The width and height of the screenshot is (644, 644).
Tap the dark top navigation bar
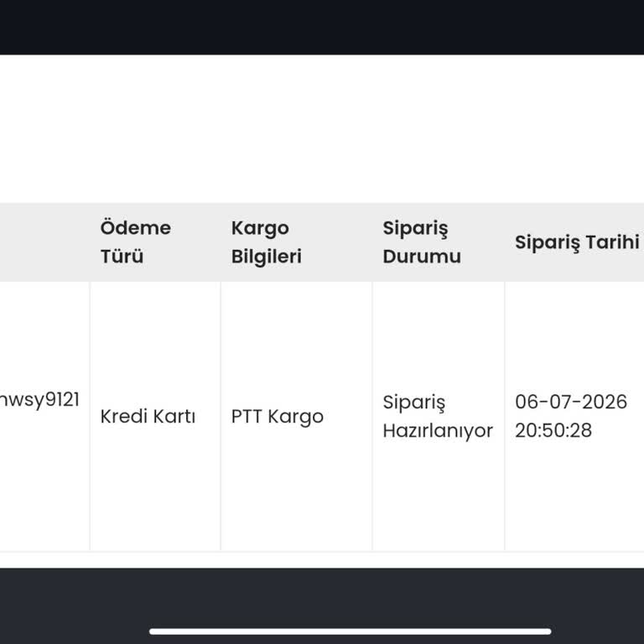(x=322, y=27)
